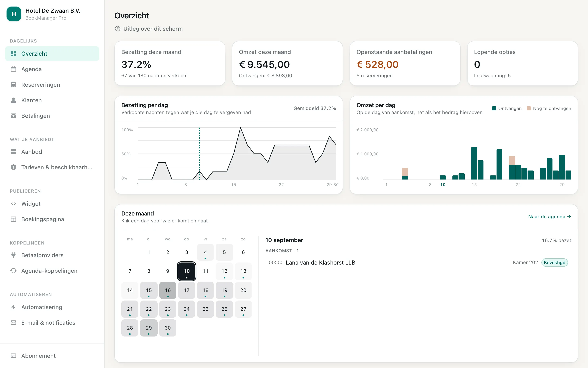Click the Reserveringen receipt icon
This screenshot has width=588, height=368.
14,85
